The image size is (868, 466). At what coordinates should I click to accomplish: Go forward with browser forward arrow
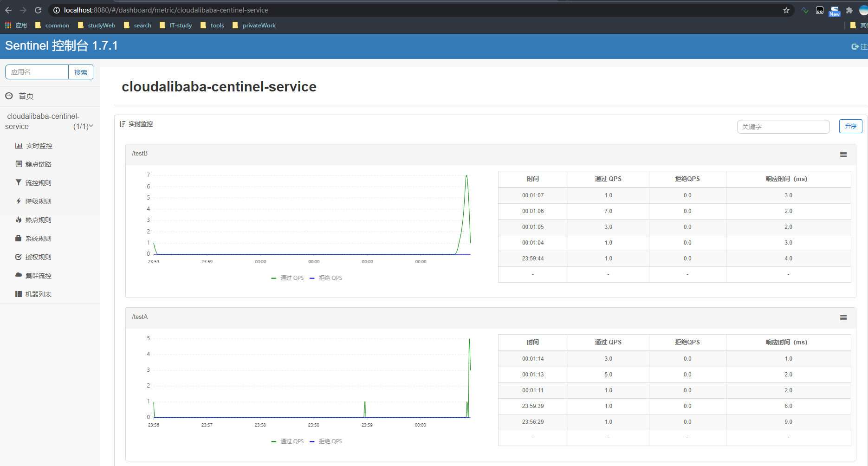(23, 10)
